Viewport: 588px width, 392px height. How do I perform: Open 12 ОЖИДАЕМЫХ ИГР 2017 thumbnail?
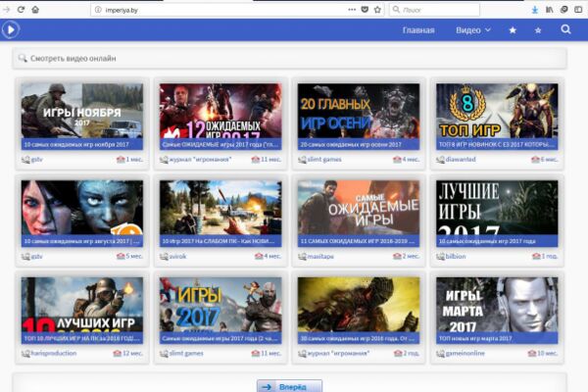click(x=220, y=111)
